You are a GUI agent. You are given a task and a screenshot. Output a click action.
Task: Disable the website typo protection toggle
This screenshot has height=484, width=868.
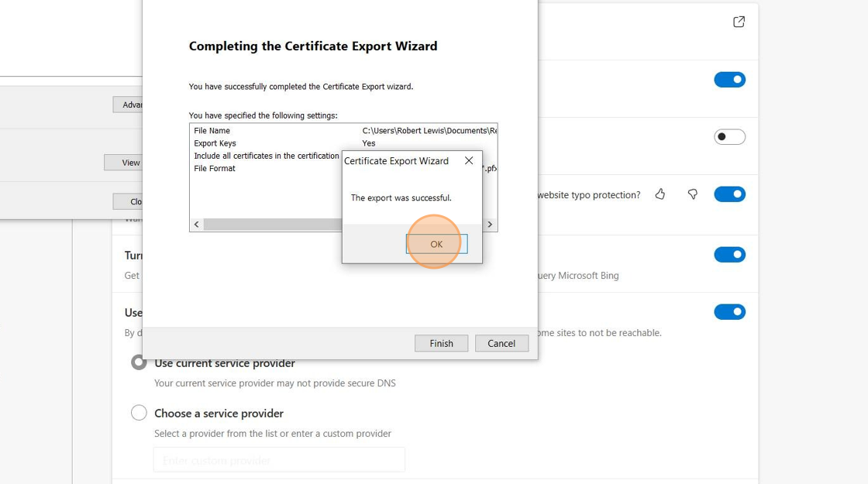click(x=729, y=194)
